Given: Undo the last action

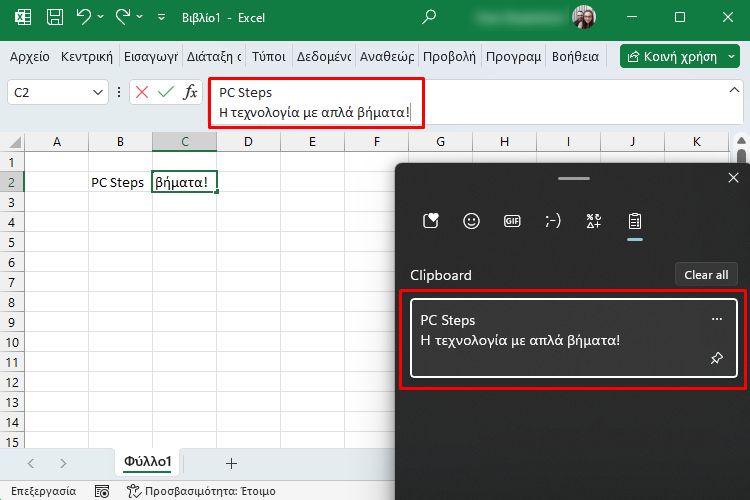Looking at the screenshot, I should click(x=83, y=17).
